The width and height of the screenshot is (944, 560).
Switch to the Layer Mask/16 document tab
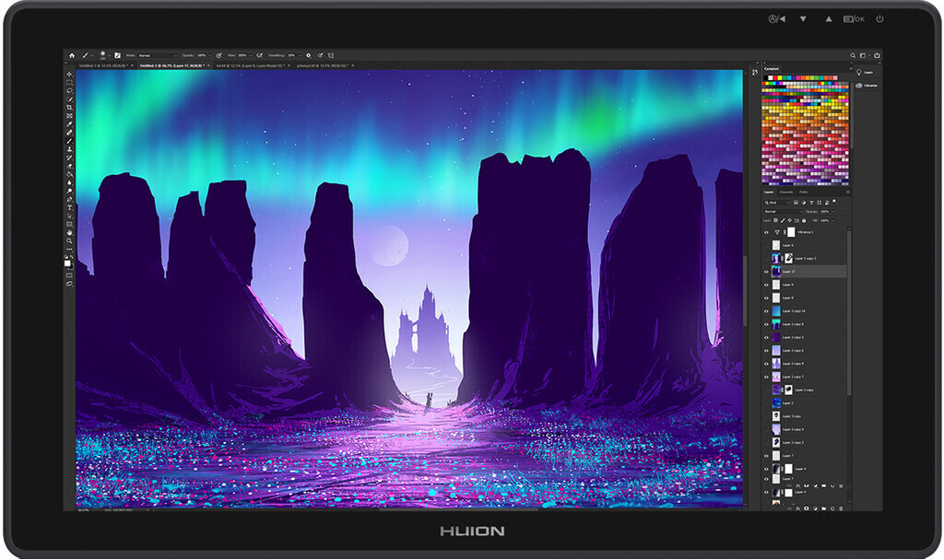(249, 65)
